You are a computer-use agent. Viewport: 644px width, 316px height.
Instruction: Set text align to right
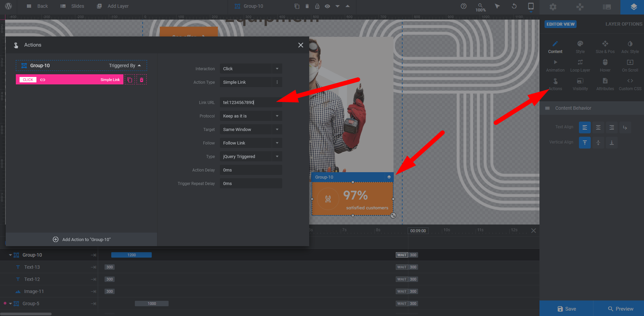point(612,127)
